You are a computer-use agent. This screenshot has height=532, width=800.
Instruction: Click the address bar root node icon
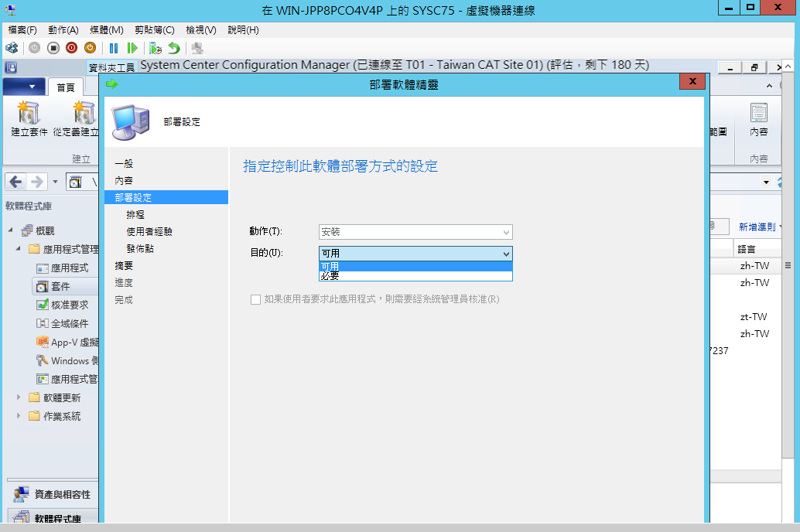76,182
